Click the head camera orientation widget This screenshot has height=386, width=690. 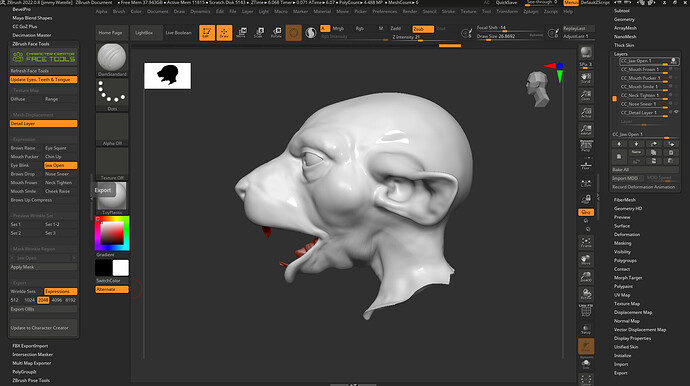tap(538, 89)
